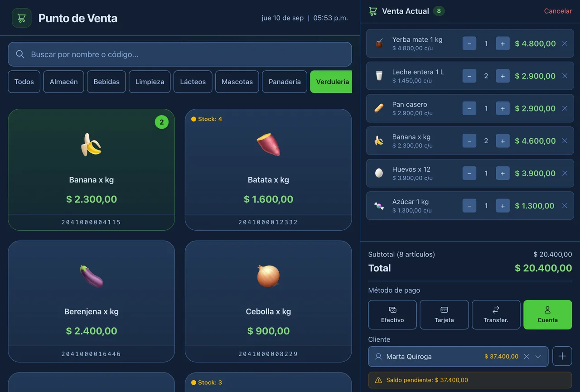
Task: Click the Venta Actual cart icon
Action: click(373, 11)
